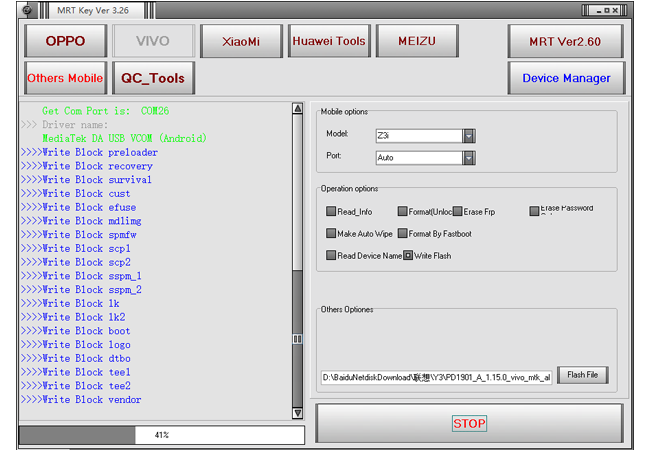This screenshot has width=650, height=450.
Task: Click the firmware file path field
Action: pyautogui.click(x=437, y=377)
